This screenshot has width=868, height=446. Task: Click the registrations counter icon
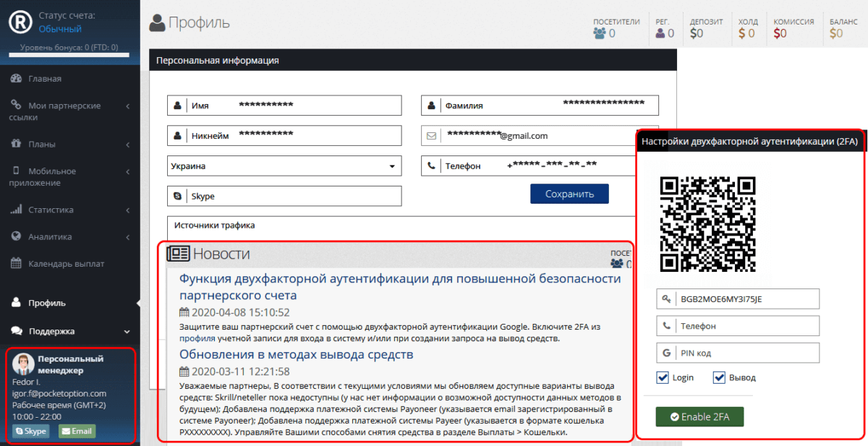click(660, 33)
